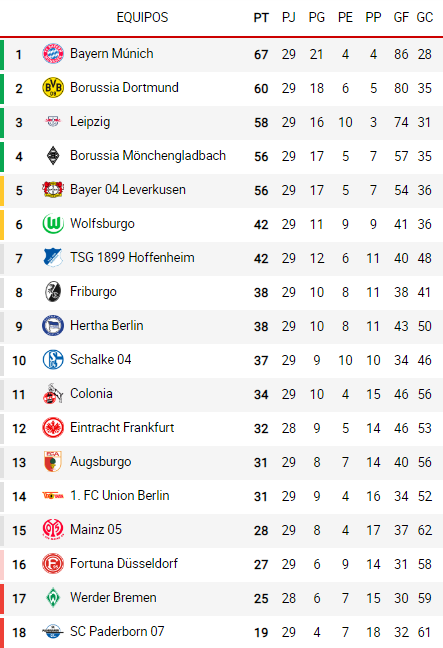Image resolution: width=443 pixels, height=648 pixels.
Task: Click the Schalke 04 blue crest
Action: (53, 360)
